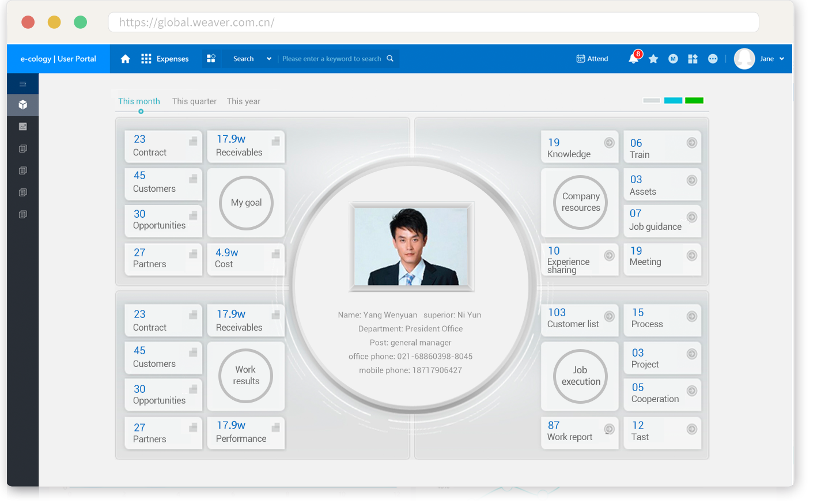Viewport: 821px width, 504px height.
Task: Open the more options dots icon
Action: click(x=713, y=59)
